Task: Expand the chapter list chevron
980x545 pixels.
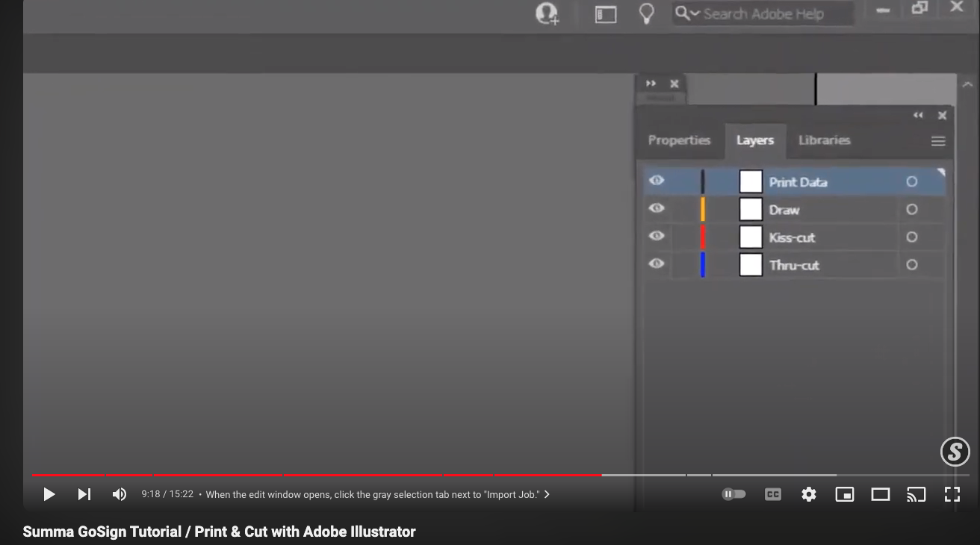Action: tap(547, 494)
